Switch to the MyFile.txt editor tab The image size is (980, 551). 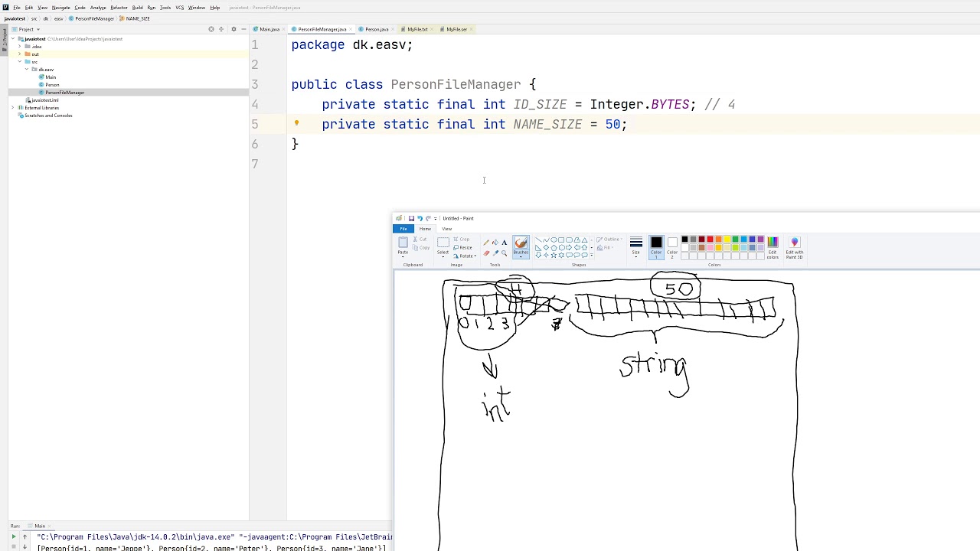tap(417, 29)
